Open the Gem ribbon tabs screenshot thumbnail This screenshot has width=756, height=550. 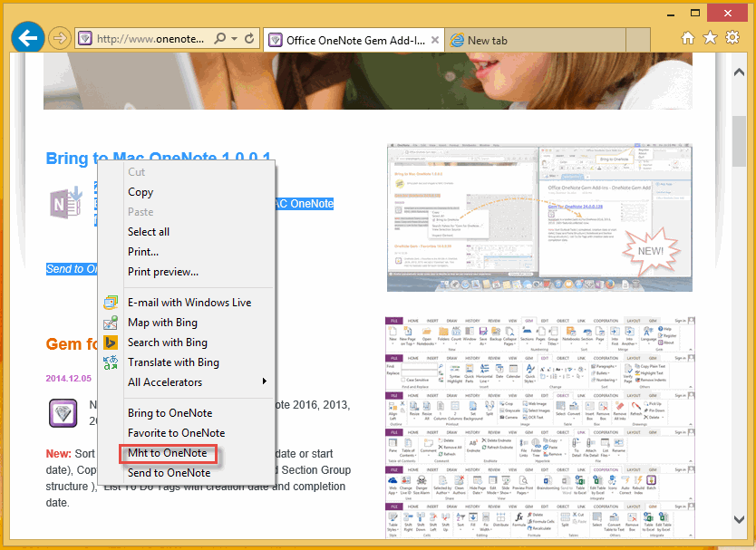(x=540, y=427)
